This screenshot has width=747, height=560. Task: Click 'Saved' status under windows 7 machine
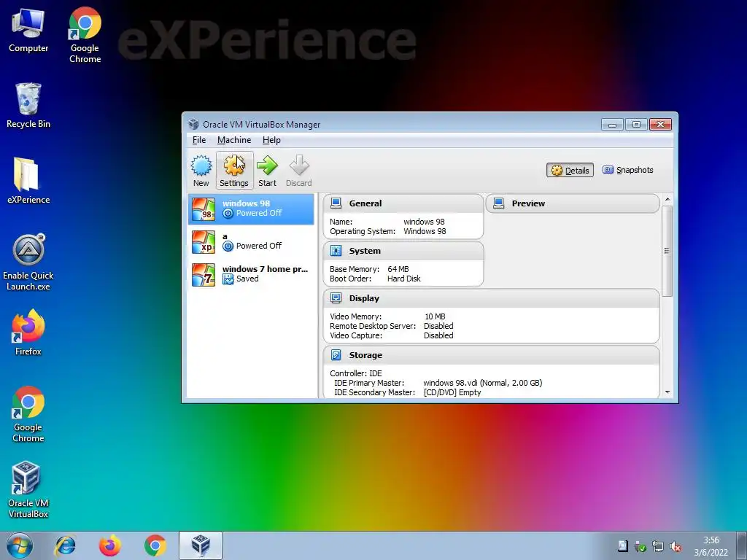247,279
